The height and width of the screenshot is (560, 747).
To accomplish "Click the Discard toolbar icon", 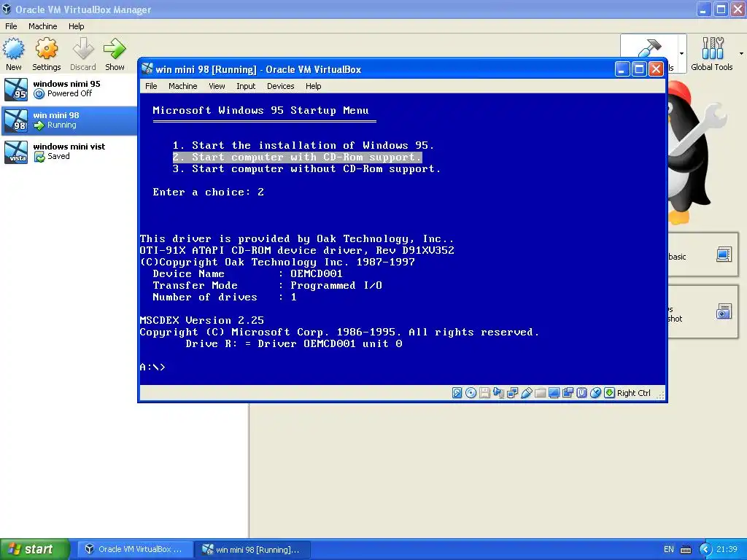I will (83, 54).
